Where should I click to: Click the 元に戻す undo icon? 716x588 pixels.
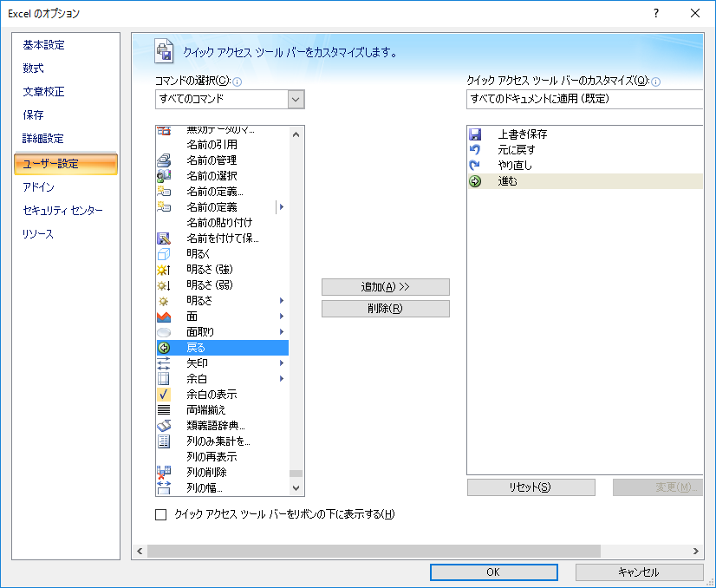point(475,150)
